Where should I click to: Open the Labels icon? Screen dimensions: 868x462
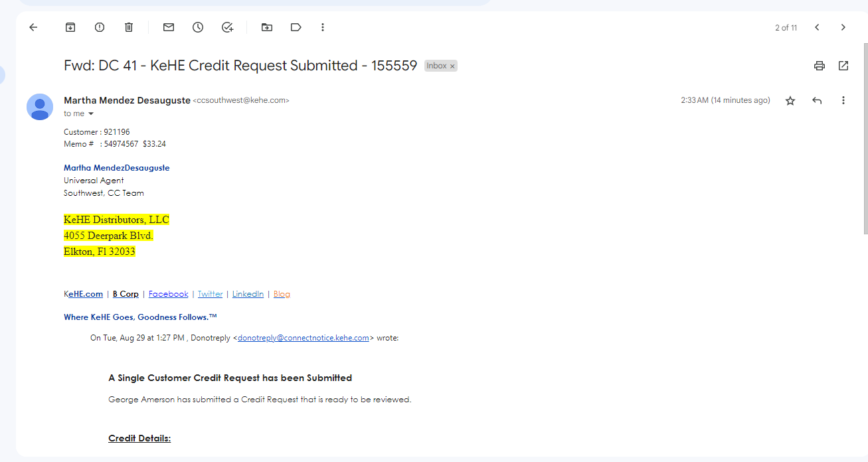point(296,27)
